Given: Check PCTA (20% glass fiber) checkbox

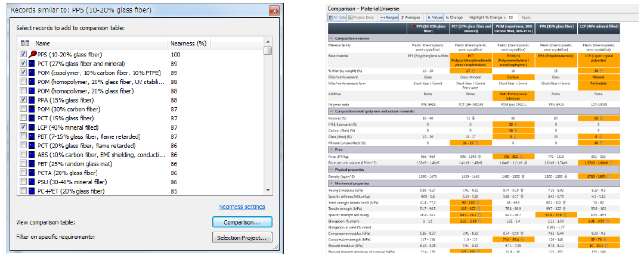Looking at the screenshot, I should point(23,173).
